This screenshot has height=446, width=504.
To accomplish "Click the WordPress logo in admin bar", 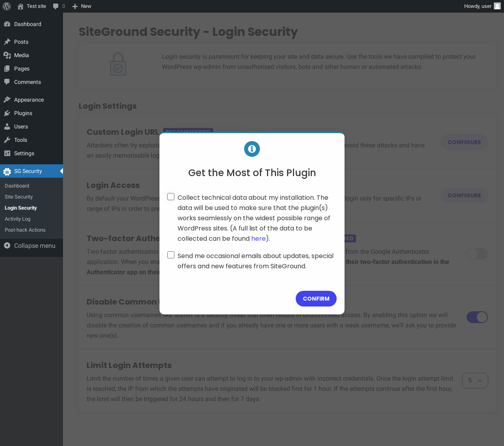I will 7,6.
